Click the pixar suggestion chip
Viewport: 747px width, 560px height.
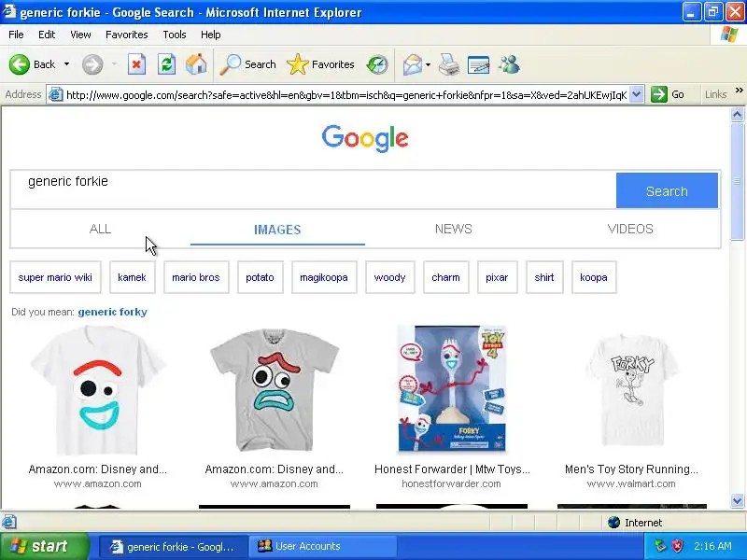[x=497, y=277]
